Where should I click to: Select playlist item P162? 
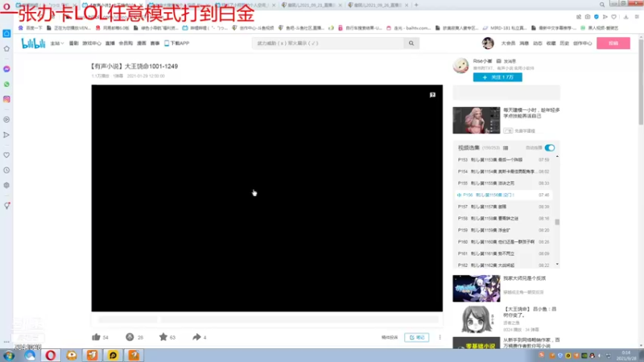(503, 265)
